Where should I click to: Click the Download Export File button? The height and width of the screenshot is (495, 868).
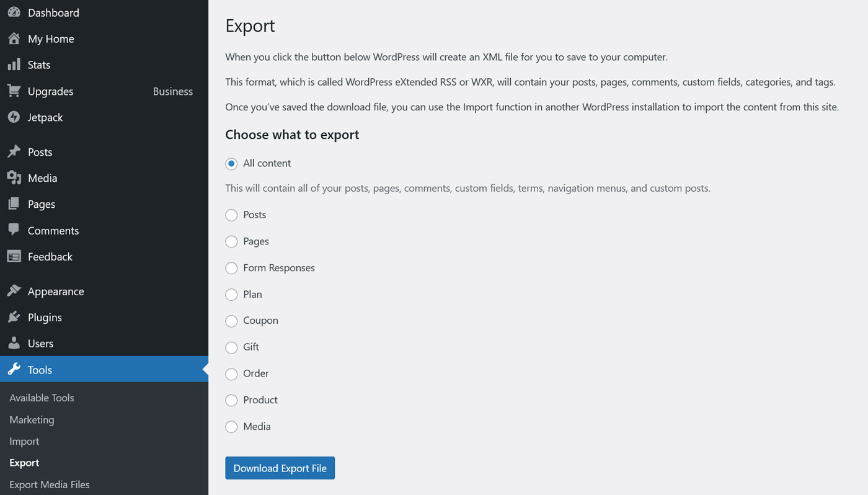tap(280, 468)
